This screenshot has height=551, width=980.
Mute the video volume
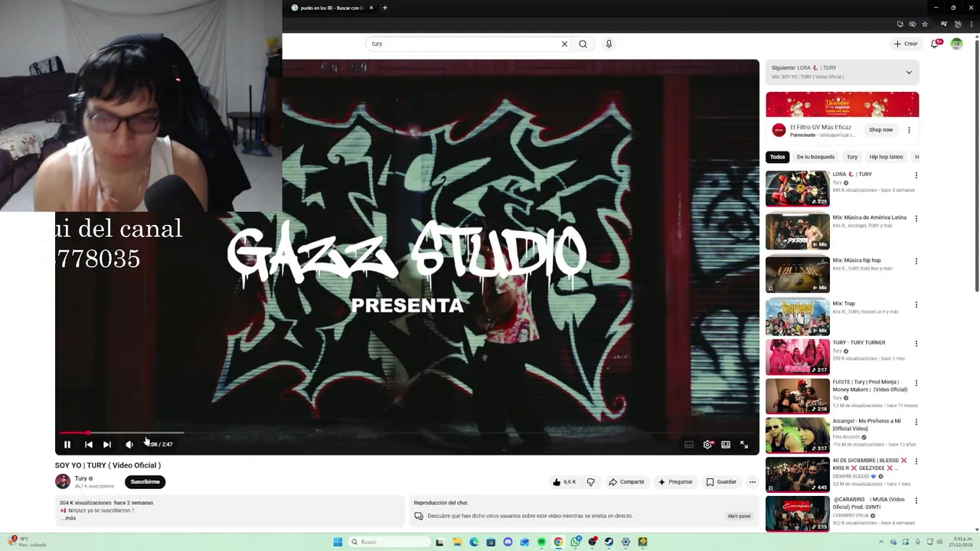point(129,445)
